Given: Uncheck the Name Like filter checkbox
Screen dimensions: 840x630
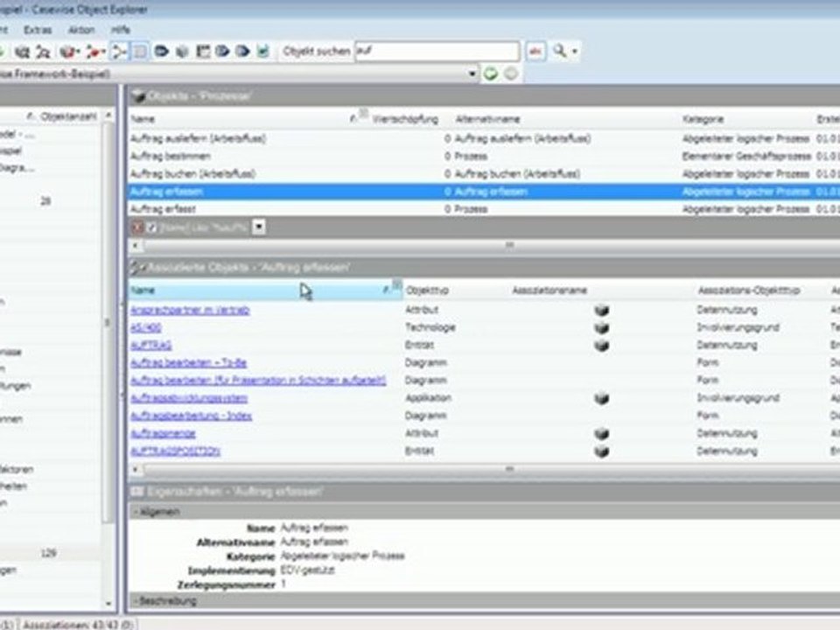Looking at the screenshot, I should (151, 227).
